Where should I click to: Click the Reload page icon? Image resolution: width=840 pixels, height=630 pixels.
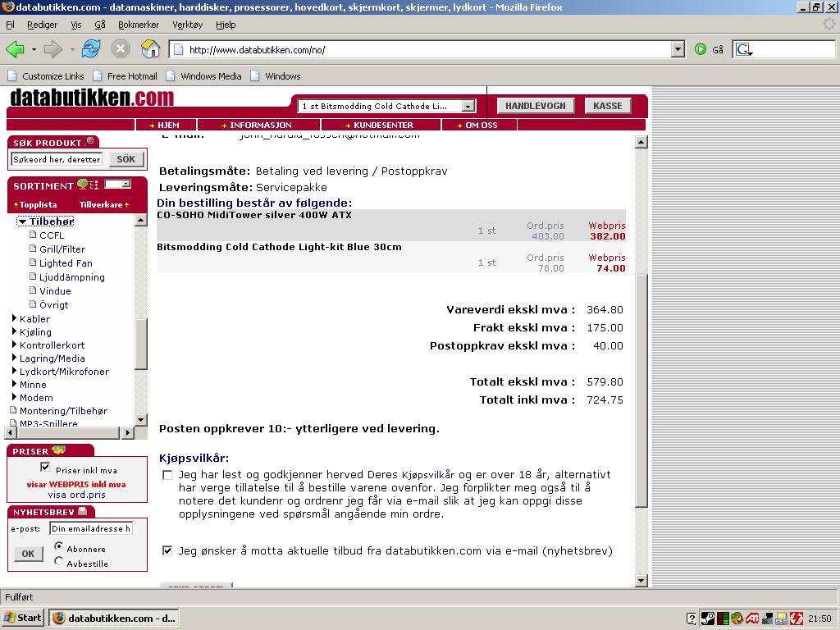(91, 49)
